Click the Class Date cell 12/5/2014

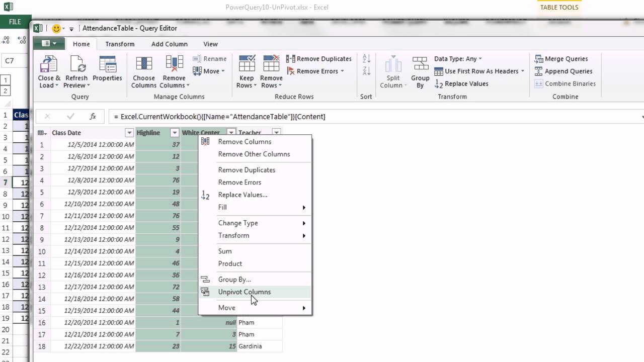click(92, 145)
